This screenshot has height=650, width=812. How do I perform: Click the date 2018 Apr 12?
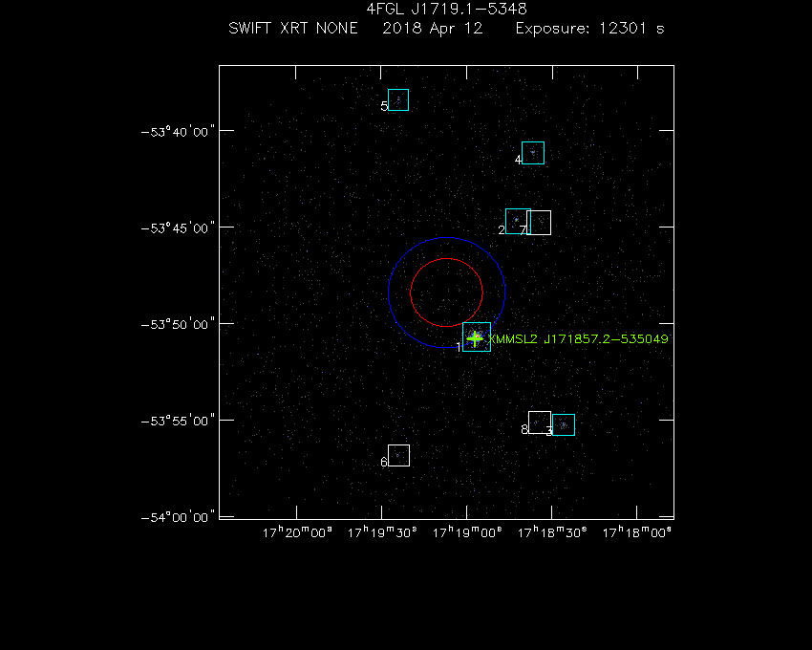tap(433, 29)
